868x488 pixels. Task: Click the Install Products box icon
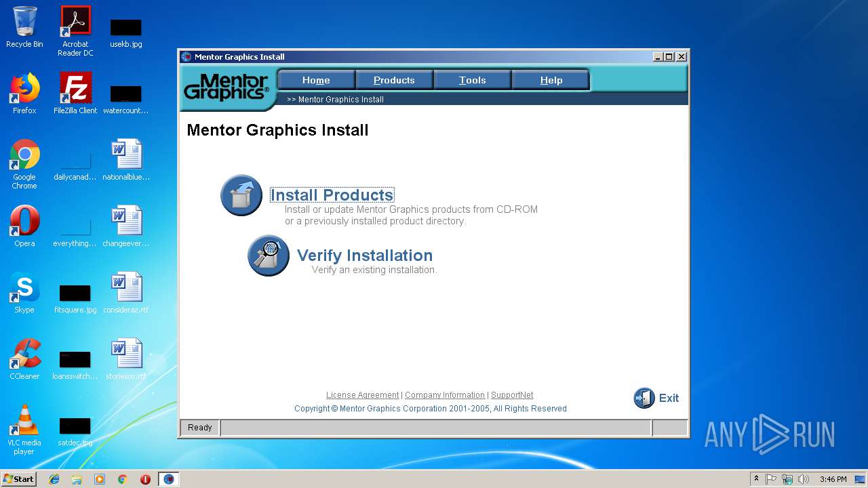pos(241,195)
